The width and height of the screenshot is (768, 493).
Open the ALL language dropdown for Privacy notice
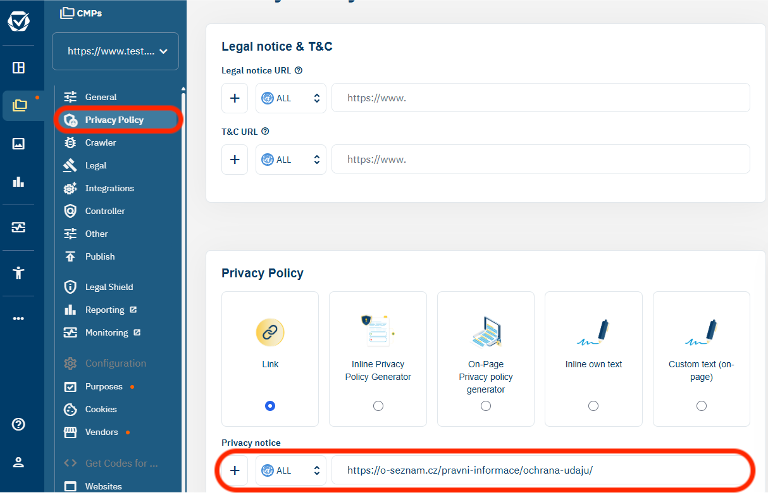[x=291, y=470]
